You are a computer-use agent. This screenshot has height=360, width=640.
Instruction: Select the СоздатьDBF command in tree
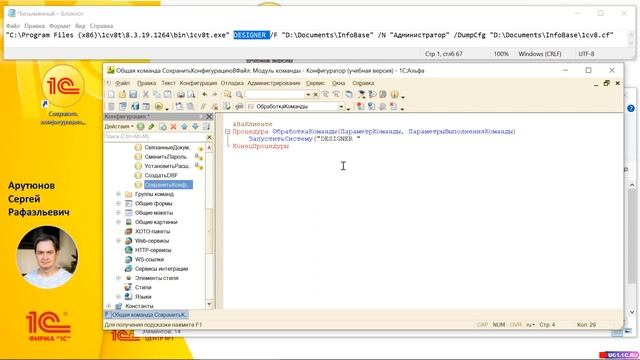161,175
